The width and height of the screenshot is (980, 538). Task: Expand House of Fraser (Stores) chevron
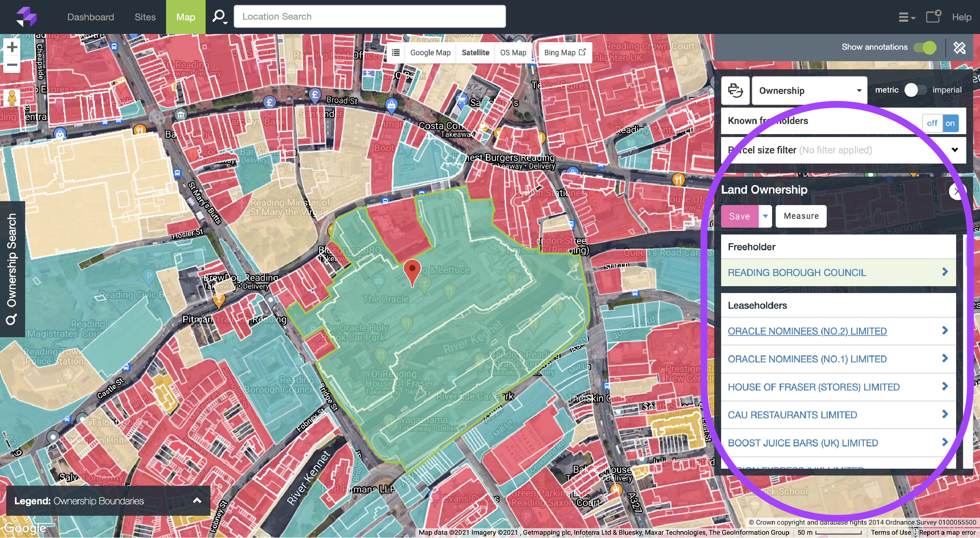[x=945, y=387]
